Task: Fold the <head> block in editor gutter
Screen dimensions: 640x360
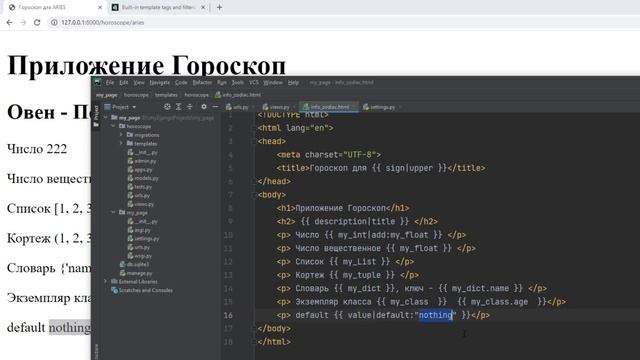Action: coord(253,141)
